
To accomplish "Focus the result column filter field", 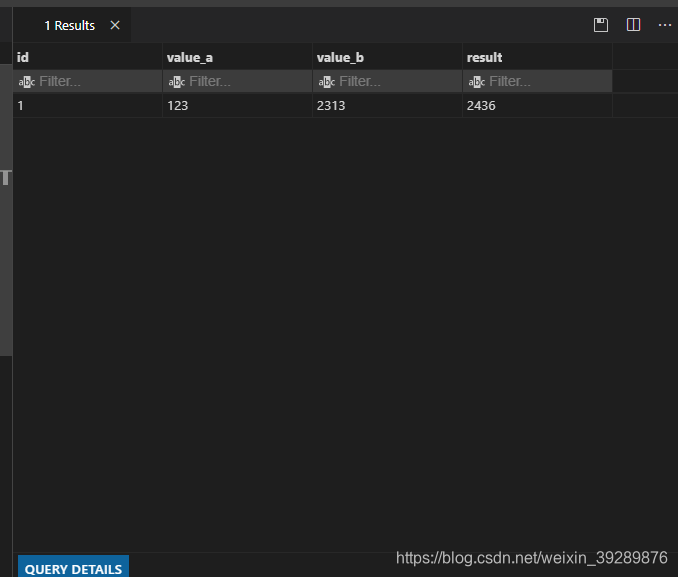I will pos(537,81).
